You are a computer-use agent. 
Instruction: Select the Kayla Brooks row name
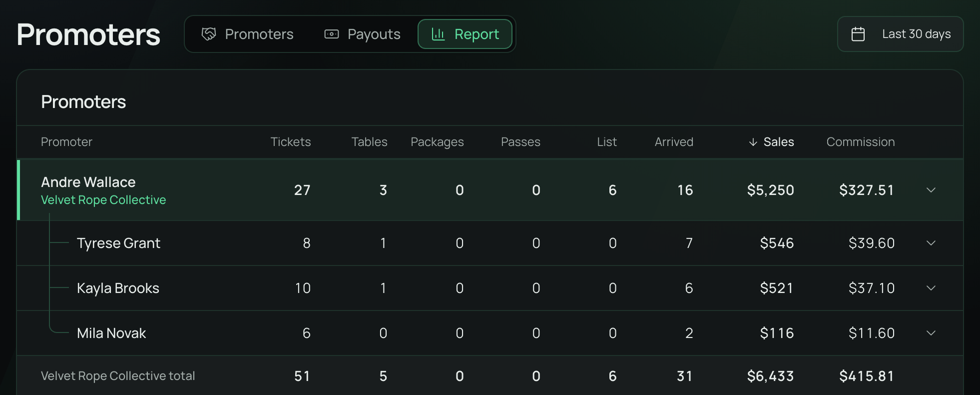point(118,288)
